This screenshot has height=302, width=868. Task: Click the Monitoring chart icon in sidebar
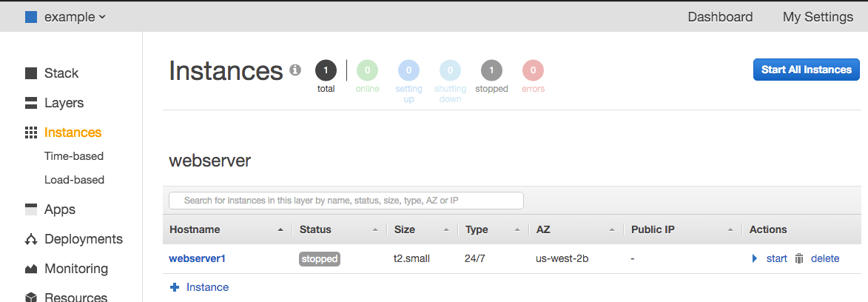pyautogui.click(x=31, y=269)
